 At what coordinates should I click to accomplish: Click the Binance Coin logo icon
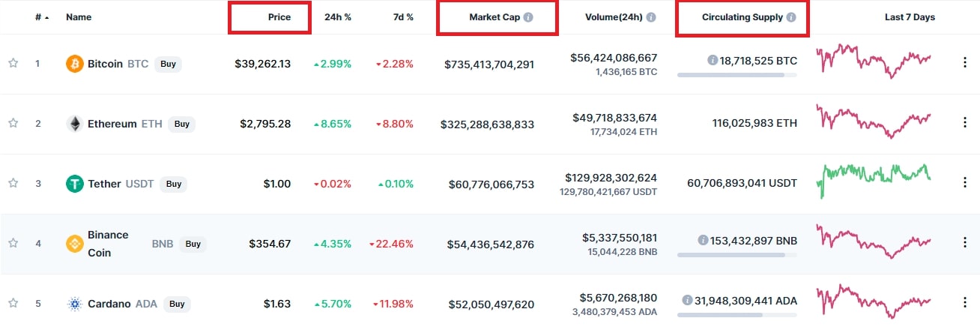(x=74, y=244)
